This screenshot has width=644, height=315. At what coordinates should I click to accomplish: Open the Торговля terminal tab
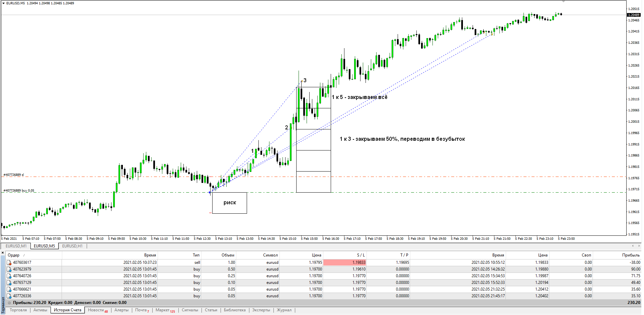(18, 310)
